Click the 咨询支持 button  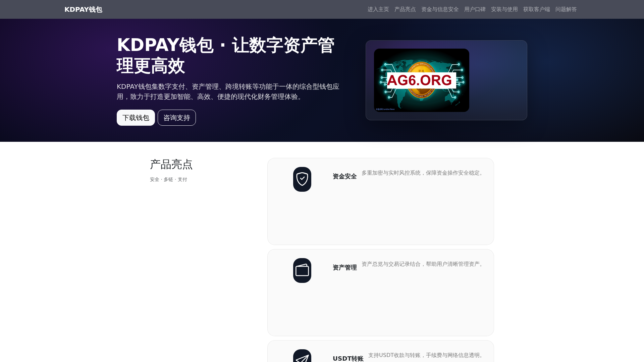[x=177, y=118]
